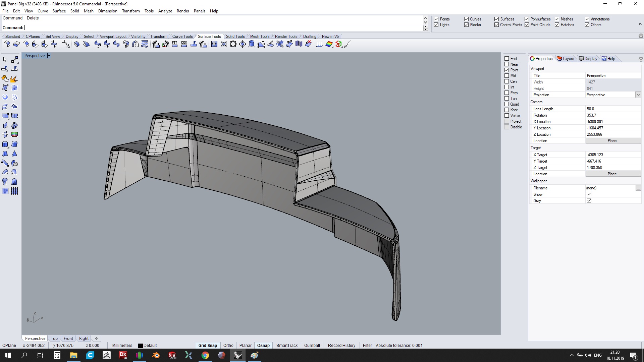Screen dimensions: 644x362
Task: Open the Analyze menu
Action: coord(165,11)
